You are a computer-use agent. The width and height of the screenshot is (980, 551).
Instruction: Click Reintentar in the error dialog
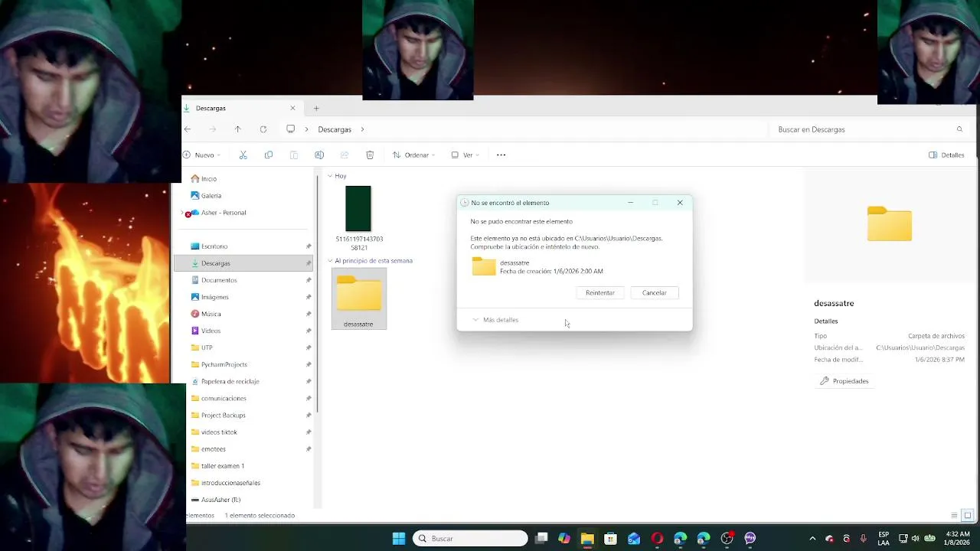click(x=599, y=292)
